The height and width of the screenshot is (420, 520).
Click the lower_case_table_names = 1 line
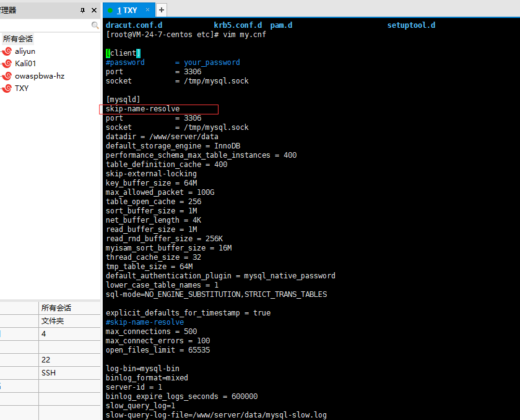(162, 285)
